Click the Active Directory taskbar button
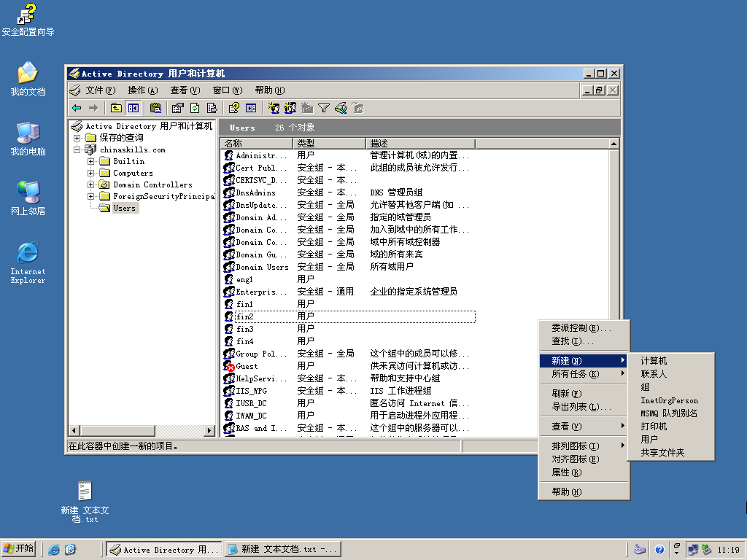Viewport: 747px width, 560px height. click(164, 550)
